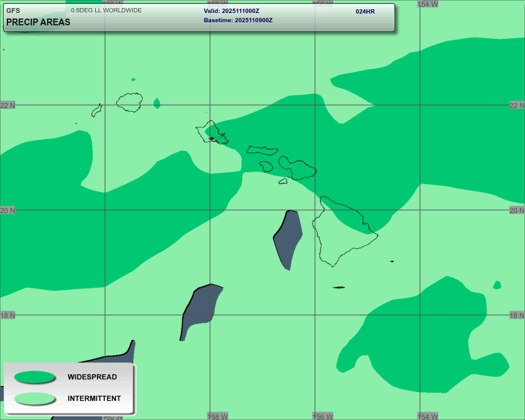Click the Basetime: 2025110900Z text
The width and height of the screenshot is (525, 420).
pos(238,20)
